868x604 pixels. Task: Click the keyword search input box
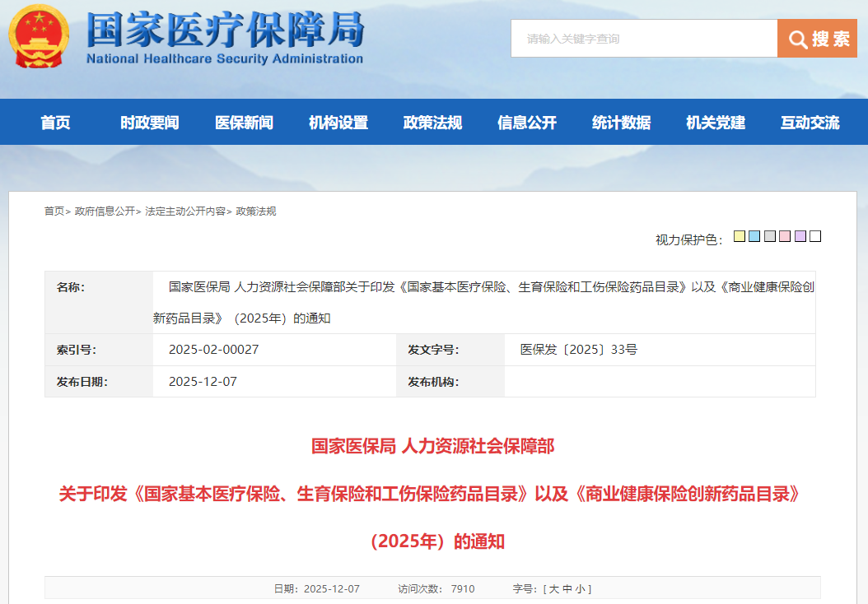644,39
